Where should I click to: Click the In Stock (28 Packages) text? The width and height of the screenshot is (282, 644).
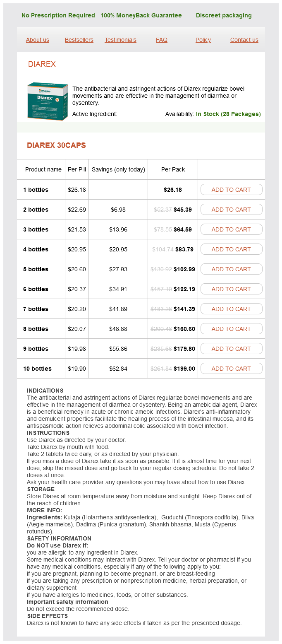[228, 114]
